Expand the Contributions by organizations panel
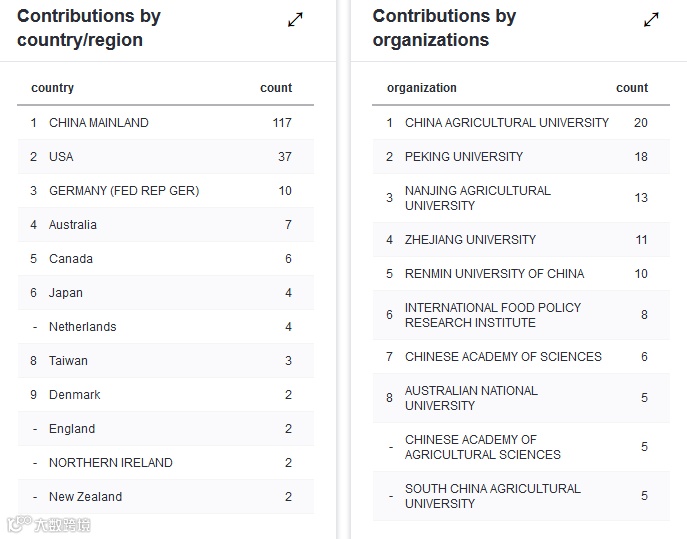 651,20
